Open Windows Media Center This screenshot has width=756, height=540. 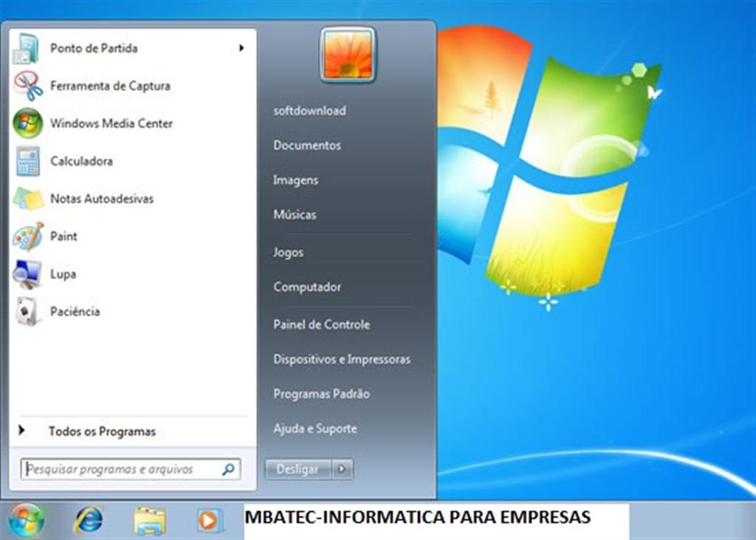[111, 123]
